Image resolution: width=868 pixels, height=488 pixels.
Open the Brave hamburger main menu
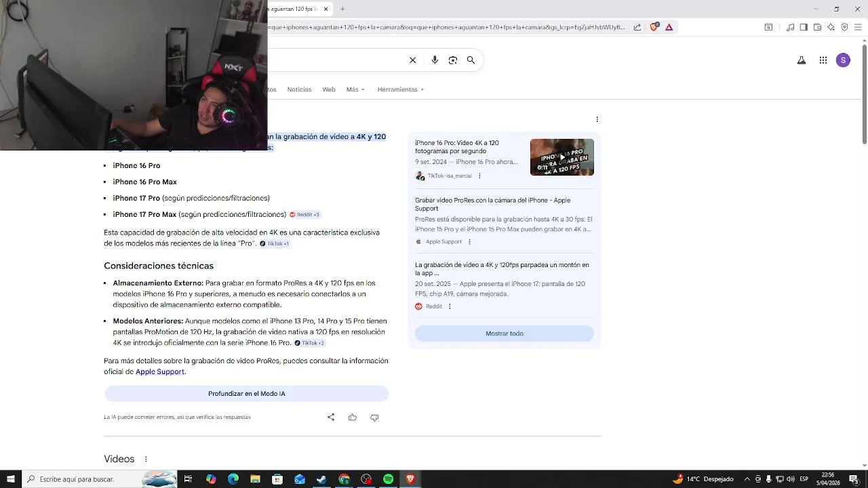point(858,27)
